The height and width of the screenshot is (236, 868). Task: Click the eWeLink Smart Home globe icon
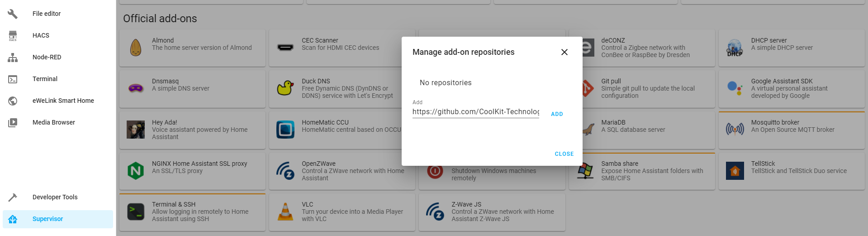coord(13,101)
